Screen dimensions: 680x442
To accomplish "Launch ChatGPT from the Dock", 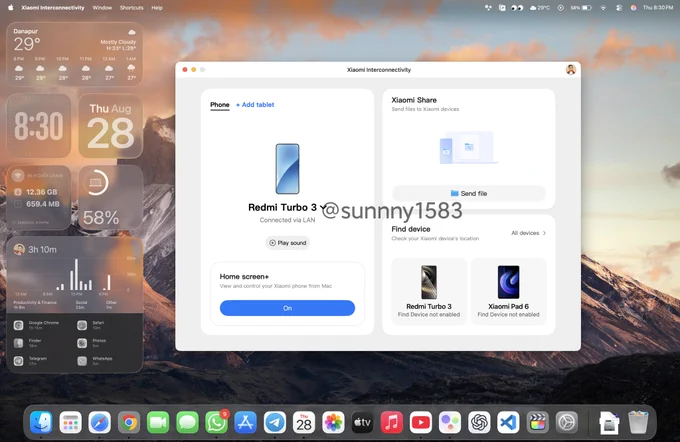I will coord(479,422).
